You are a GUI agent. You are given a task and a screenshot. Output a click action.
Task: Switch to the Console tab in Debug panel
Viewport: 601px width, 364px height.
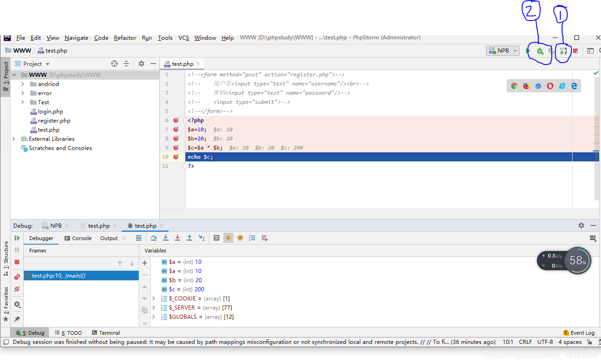[x=78, y=238]
